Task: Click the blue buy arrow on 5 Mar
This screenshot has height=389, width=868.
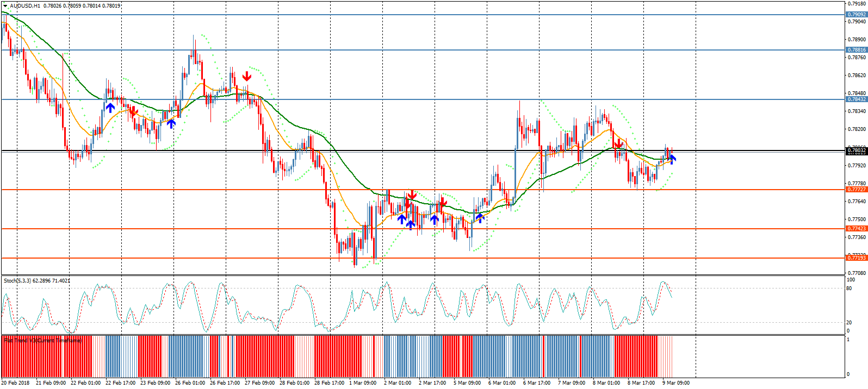Action: (x=480, y=218)
